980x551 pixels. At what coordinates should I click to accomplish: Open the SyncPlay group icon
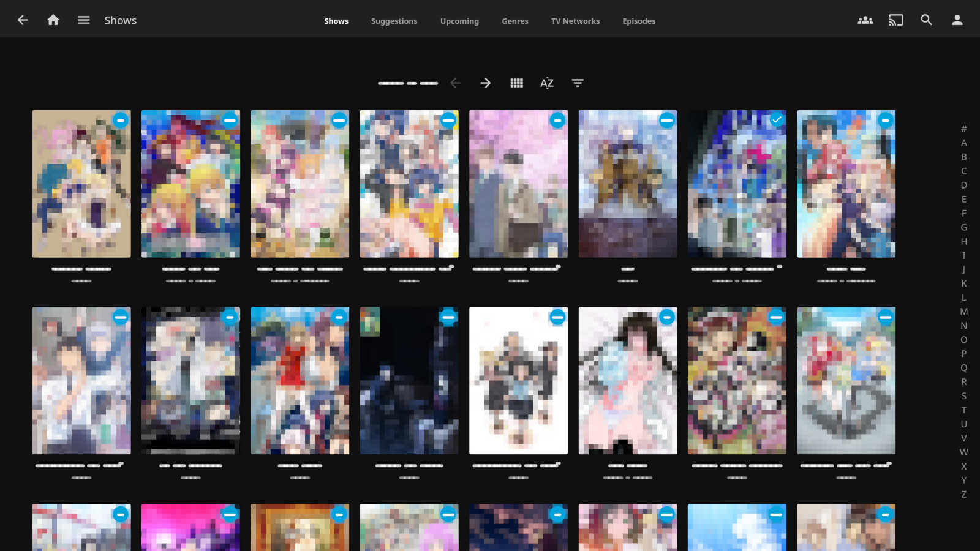click(865, 20)
